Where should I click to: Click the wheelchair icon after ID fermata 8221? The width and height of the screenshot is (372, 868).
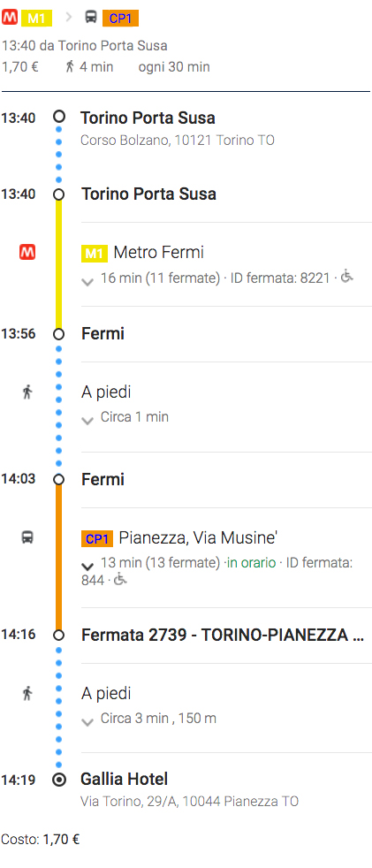346,275
